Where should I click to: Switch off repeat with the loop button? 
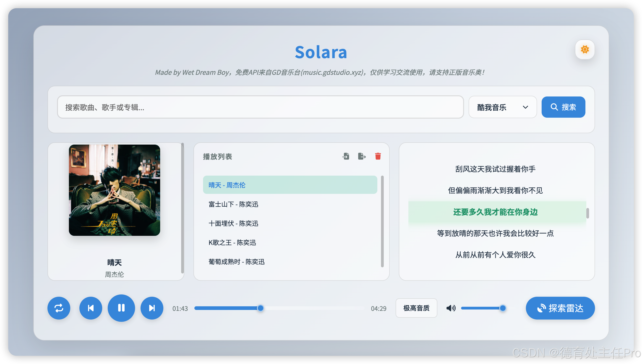(x=59, y=308)
